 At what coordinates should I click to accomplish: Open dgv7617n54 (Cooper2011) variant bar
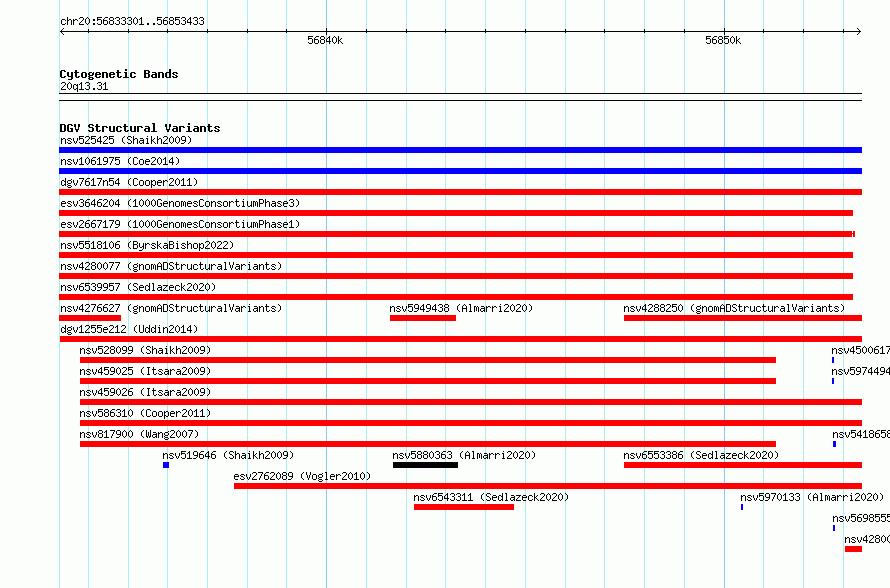click(x=460, y=192)
